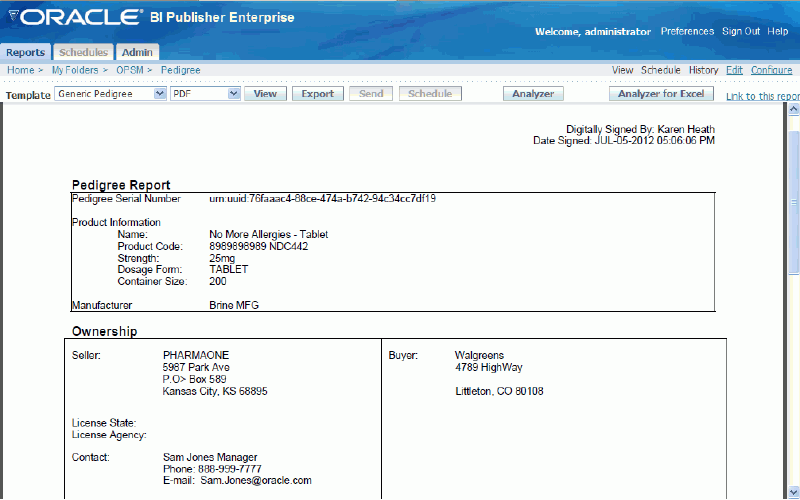Click phone number 888-999-7777
This screenshot has width=800, height=500.
pos(230,468)
